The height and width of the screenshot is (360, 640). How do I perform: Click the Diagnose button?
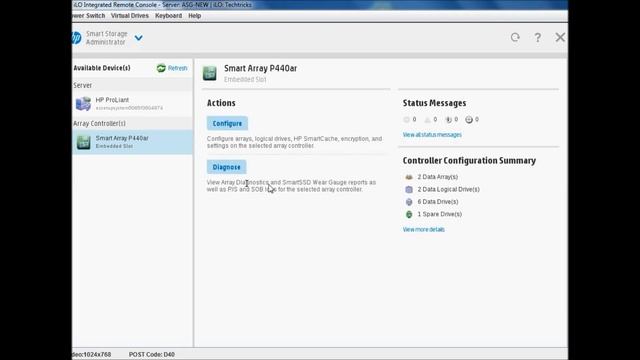(227, 167)
